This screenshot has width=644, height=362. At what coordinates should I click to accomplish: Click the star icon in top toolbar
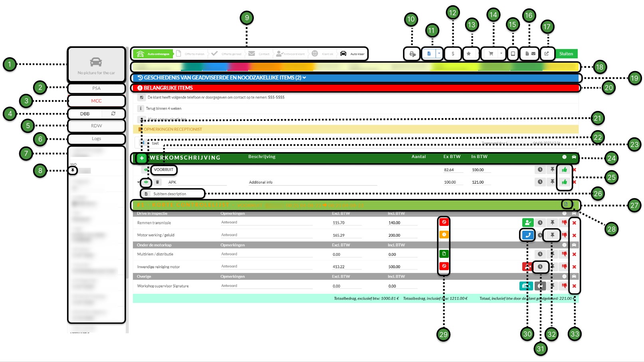(469, 53)
